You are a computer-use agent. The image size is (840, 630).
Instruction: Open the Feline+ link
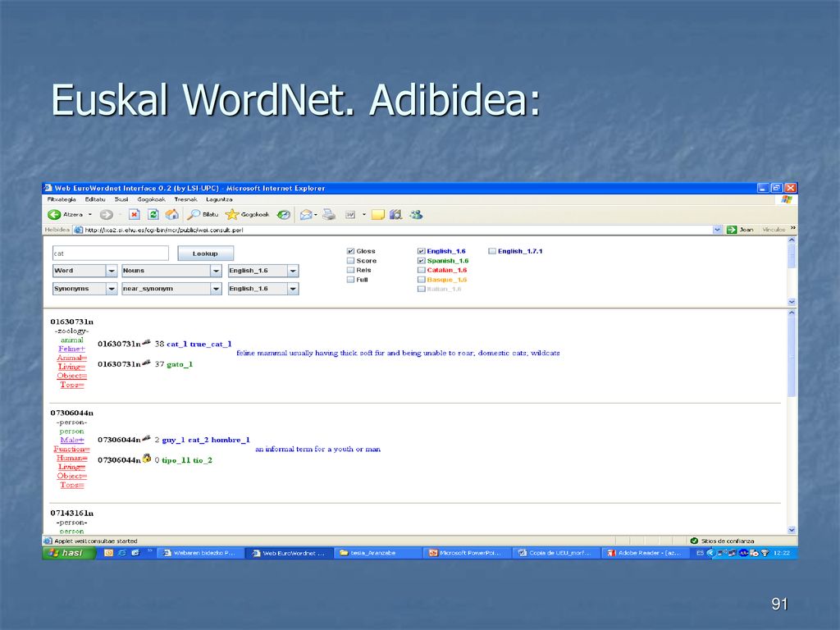72,349
